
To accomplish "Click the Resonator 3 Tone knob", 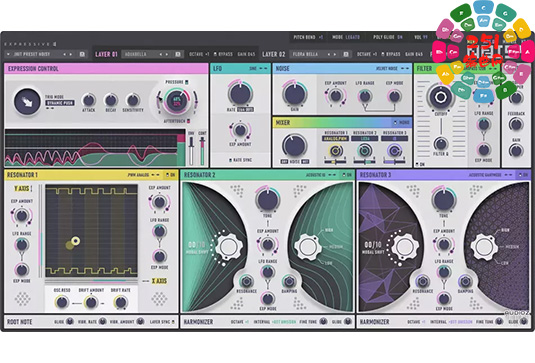I will click(444, 199).
